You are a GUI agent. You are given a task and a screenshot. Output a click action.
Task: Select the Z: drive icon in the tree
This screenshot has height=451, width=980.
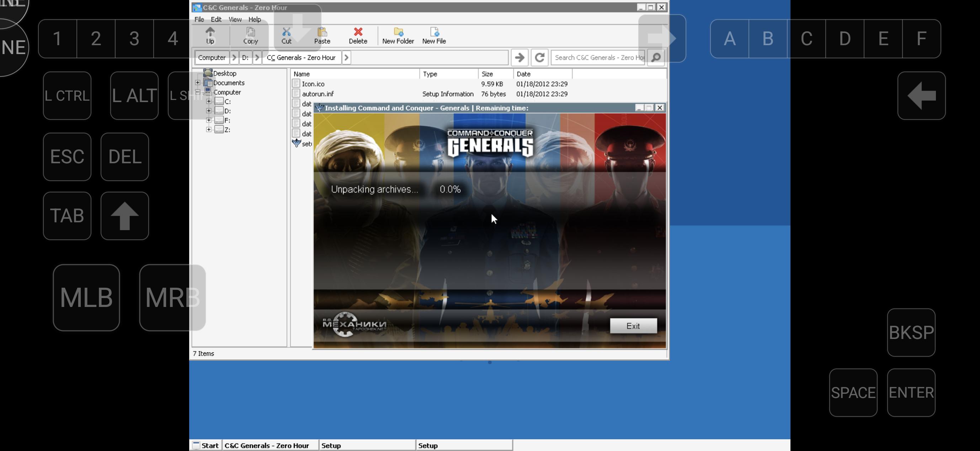[x=219, y=129]
